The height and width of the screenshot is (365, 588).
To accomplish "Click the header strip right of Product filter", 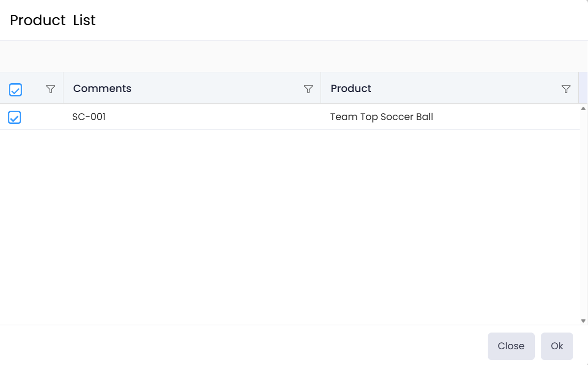I will [583, 89].
